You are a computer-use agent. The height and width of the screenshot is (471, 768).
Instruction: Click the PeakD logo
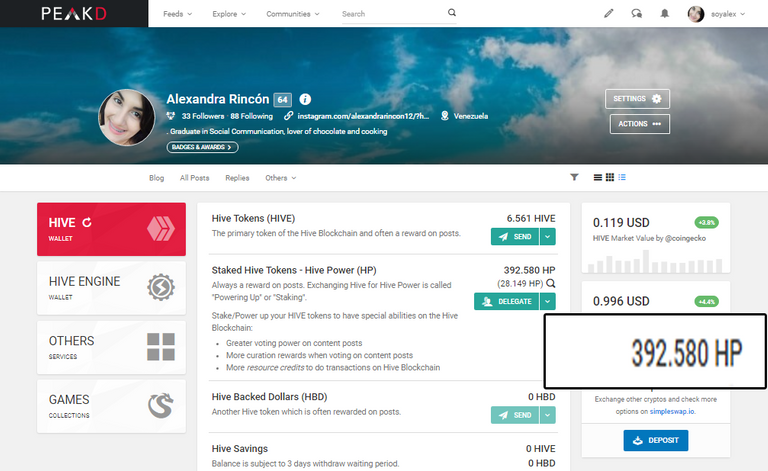coord(73,14)
